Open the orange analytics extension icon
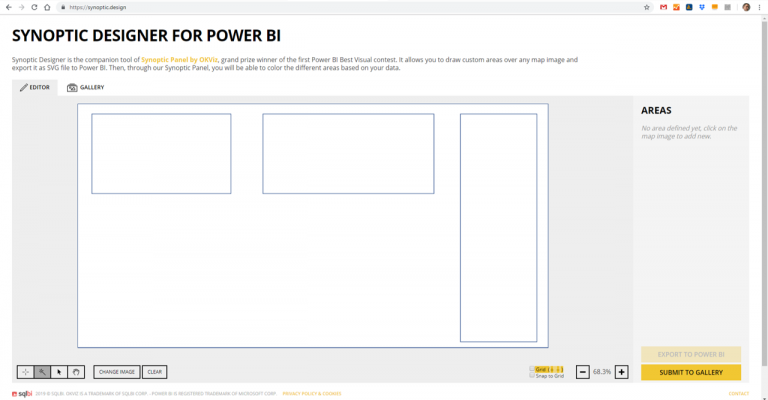 (x=676, y=7)
